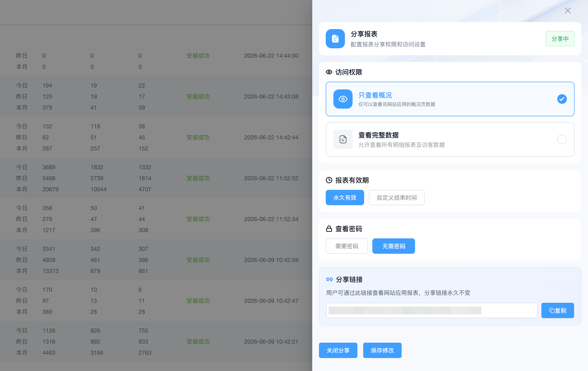The image size is (588, 371).
Task: Click 允许查看所有明细报表及访客数据 description
Action: [x=401, y=145]
